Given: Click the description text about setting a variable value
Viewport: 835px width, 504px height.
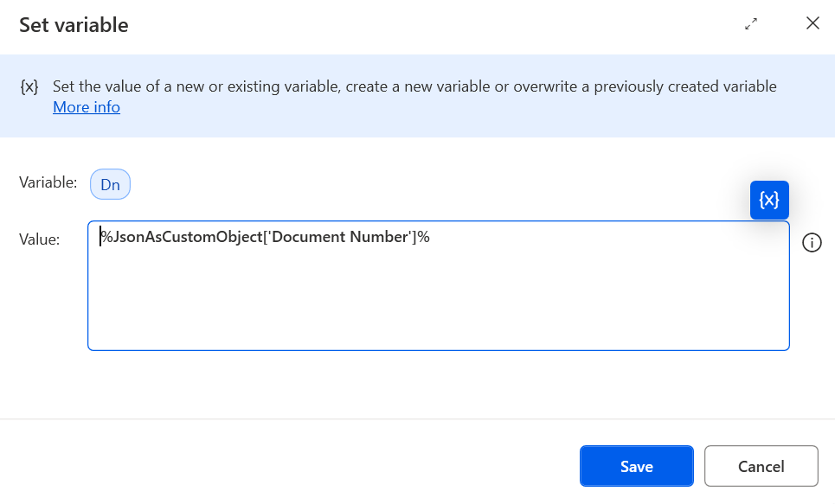Looking at the screenshot, I should pyautogui.click(x=414, y=86).
